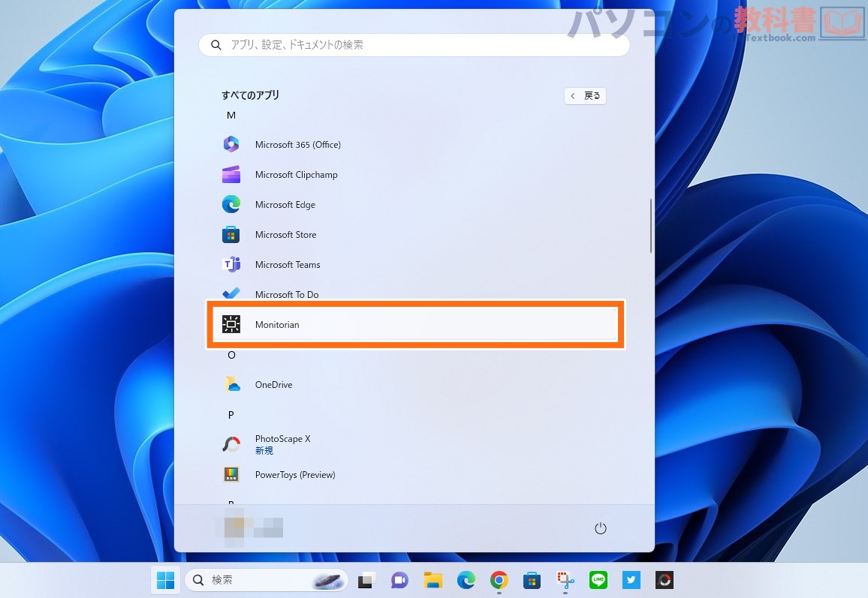Click the 戻る back button
The width and height of the screenshot is (868, 598).
click(585, 96)
